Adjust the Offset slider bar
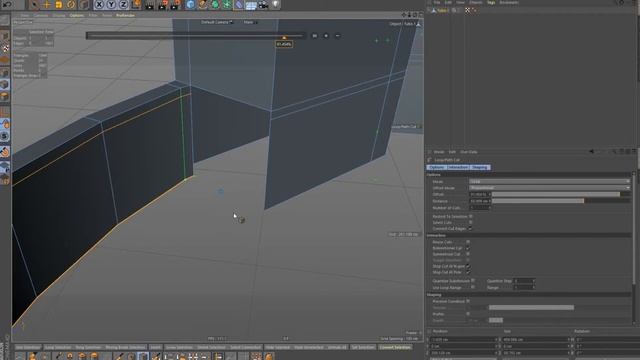The image size is (640, 360). pos(561,194)
